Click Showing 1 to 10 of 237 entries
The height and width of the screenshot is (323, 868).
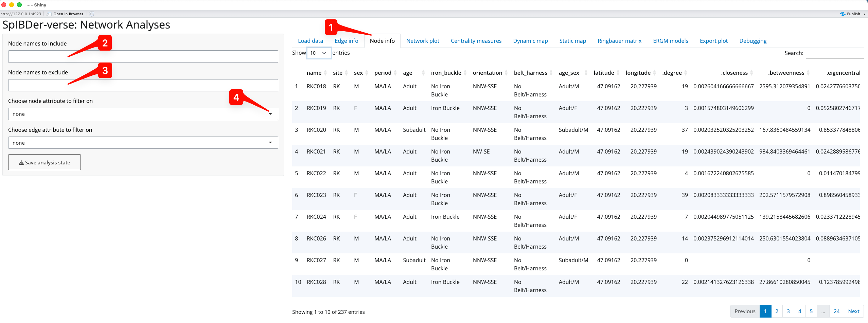click(328, 312)
